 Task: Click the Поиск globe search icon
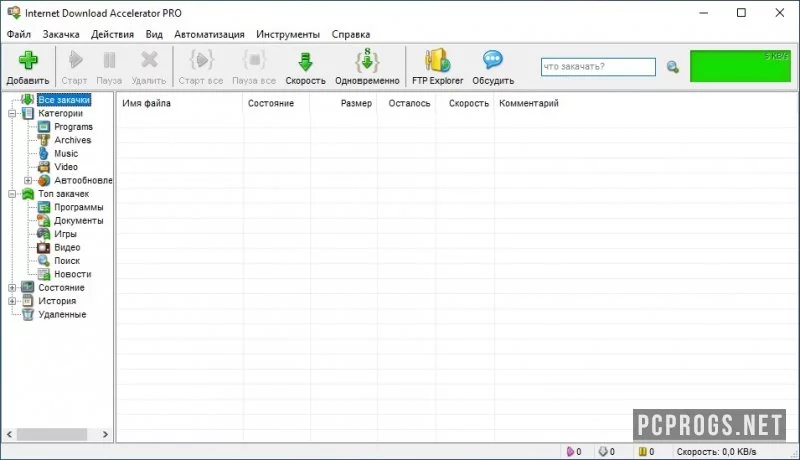(44, 261)
